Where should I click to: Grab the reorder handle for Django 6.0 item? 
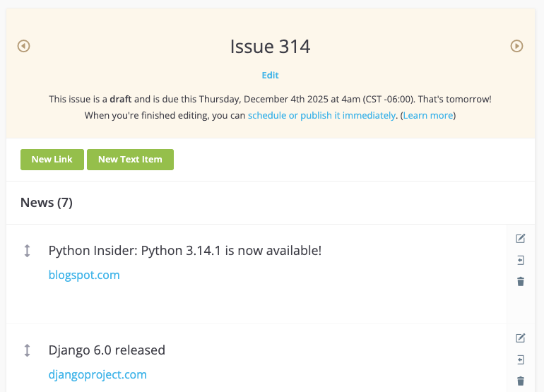[28, 350]
